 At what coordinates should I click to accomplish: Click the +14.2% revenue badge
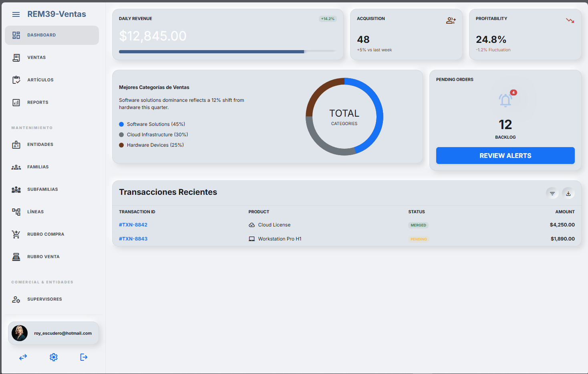(328, 19)
